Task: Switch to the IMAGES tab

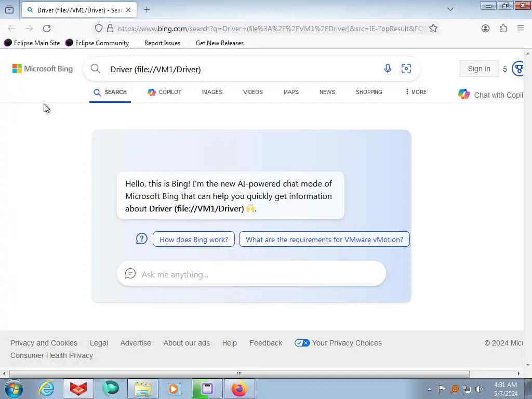Action: [x=212, y=92]
